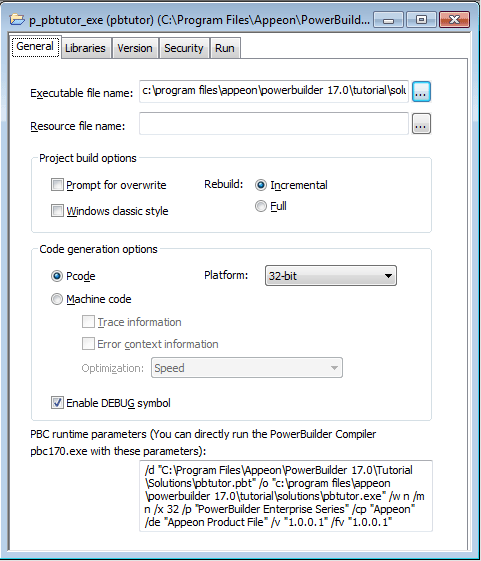This screenshot has height=561, width=481.
Task: Check Trace information checkbox
Action: [x=88, y=322]
